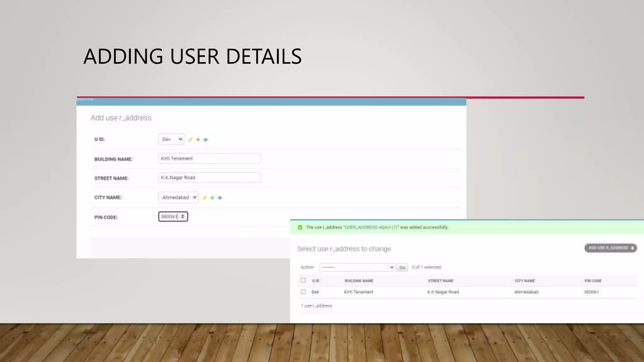Sort by Street Name column header

441,281
